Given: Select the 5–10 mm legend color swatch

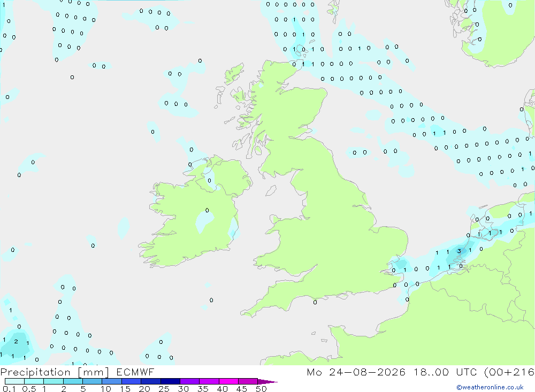Looking at the screenshot, I should click(x=93, y=381).
